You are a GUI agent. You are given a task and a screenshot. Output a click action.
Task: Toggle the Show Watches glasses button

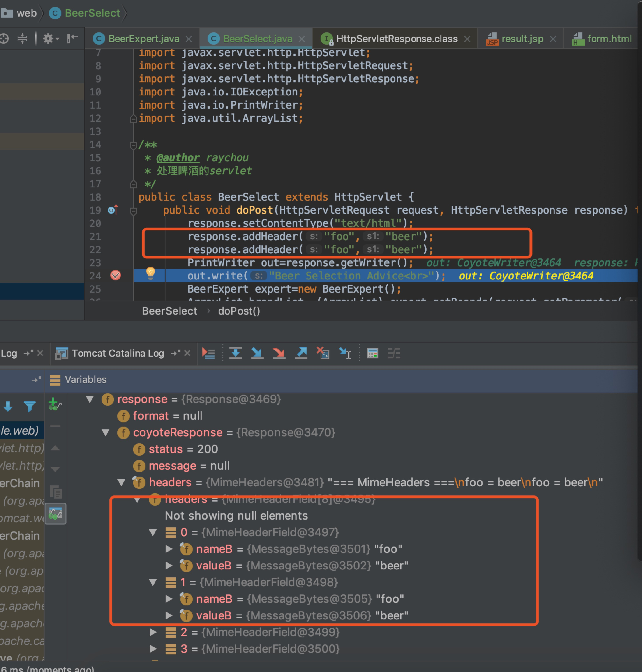coord(55,513)
